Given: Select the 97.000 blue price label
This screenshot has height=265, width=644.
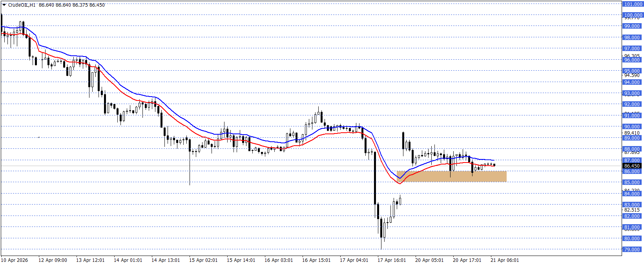Looking at the screenshot, I should [x=632, y=49].
